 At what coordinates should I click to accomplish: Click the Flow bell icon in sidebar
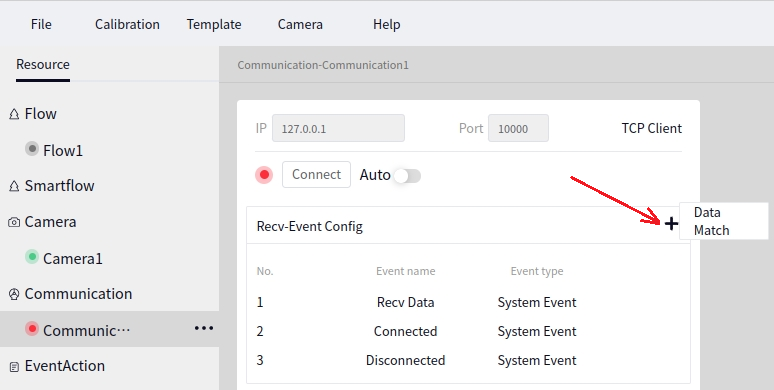(14, 114)
